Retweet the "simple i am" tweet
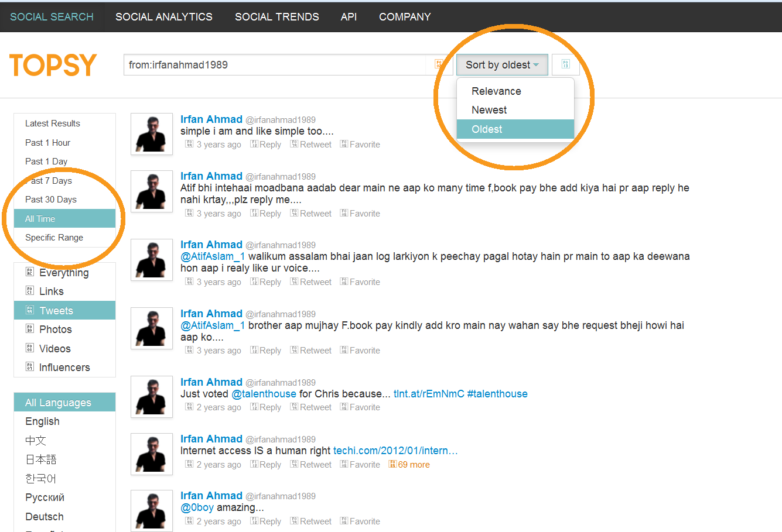Screen dimensions: 782x532 coord(311,145)
